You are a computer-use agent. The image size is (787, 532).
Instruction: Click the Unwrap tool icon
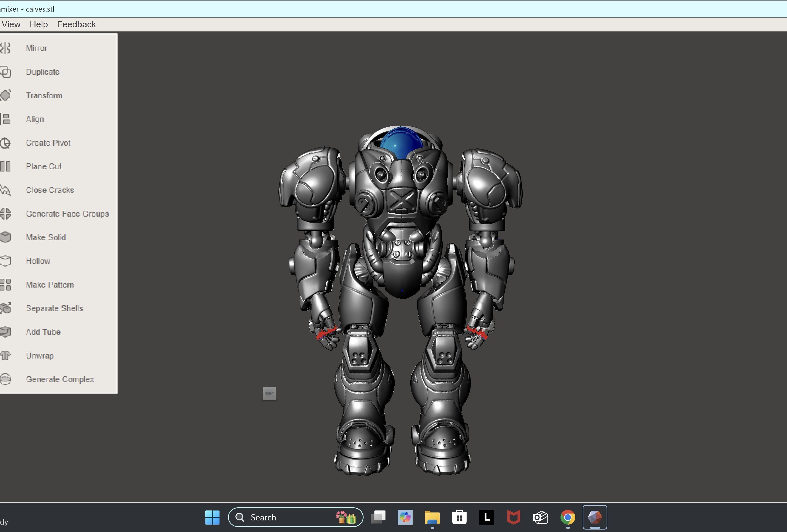tap(5, 356)
